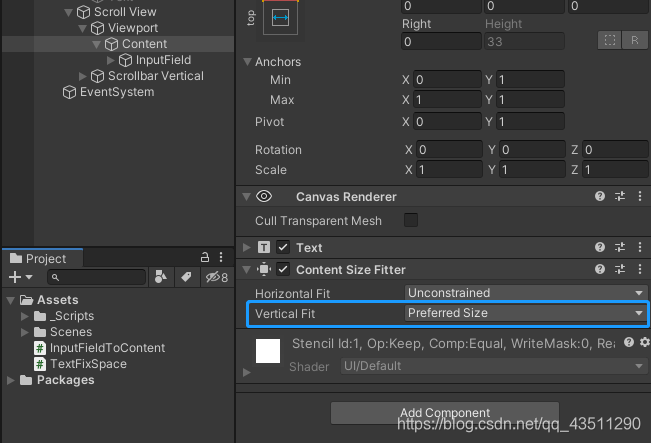The image size is (651, 443).
Task: Collapse the Anchors foldout
Action: [247, 62]
